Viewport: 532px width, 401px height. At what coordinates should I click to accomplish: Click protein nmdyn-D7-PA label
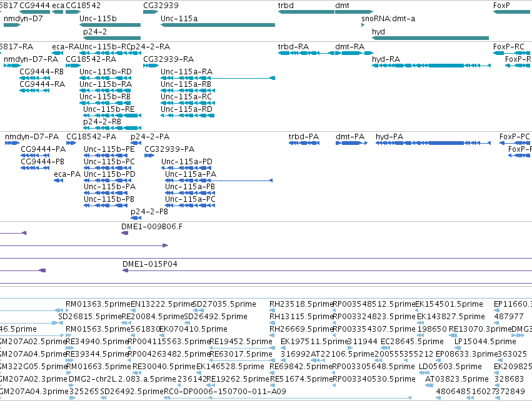point(32,137)
